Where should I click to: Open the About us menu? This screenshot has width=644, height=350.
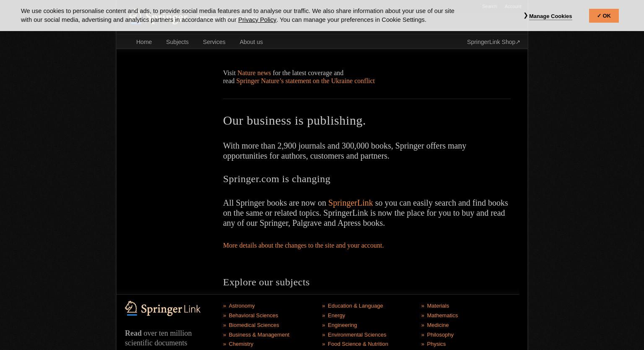[x=251, y=42]
